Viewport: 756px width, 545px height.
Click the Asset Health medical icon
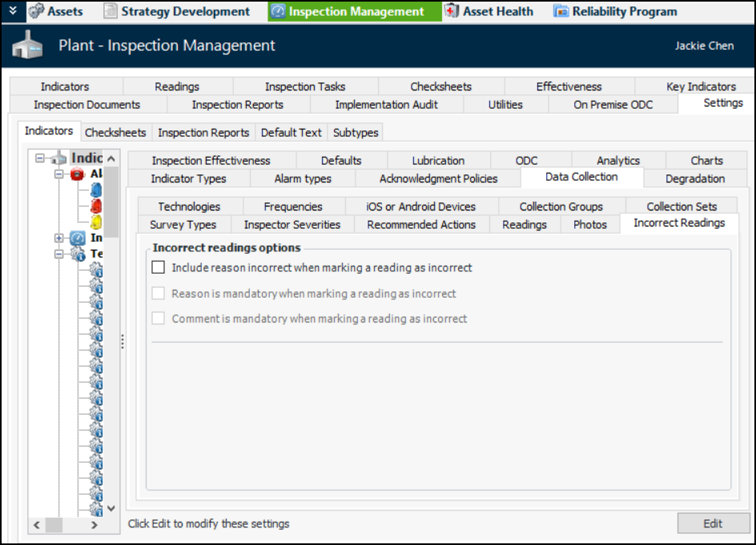click(452, 11)
